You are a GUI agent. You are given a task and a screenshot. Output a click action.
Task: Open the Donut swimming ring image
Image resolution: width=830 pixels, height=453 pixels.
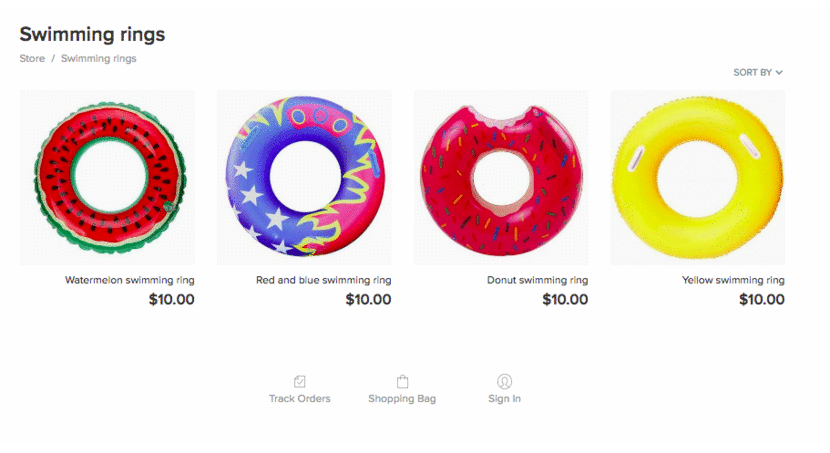[501, 177]
